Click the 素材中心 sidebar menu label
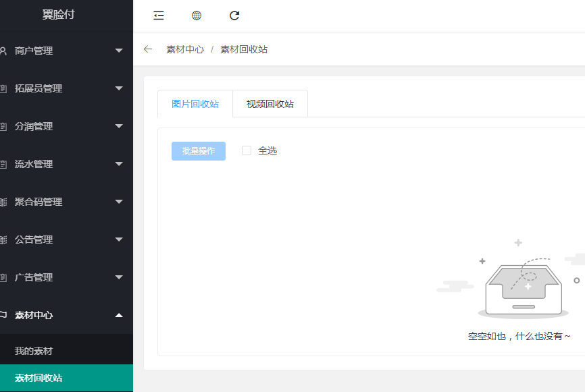The width and height of the screenshot is (585, 392). coord(34,315)
